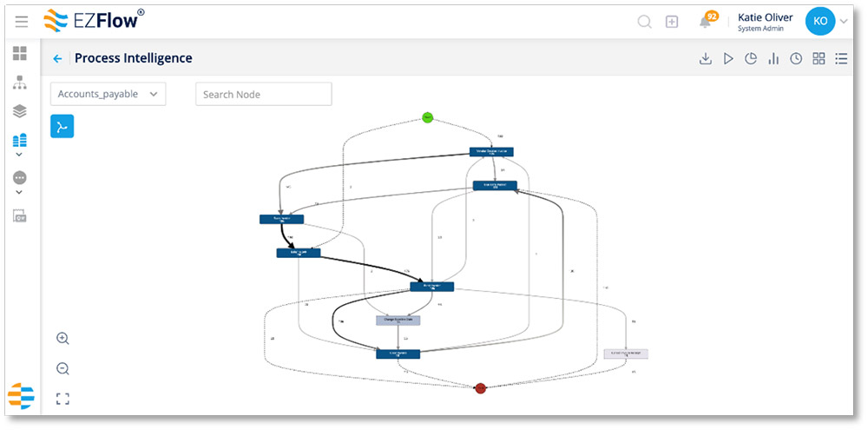Toggle the blue branch paths button
The width and height of the screenshot is (868, 430).
(x=62, y=126)
